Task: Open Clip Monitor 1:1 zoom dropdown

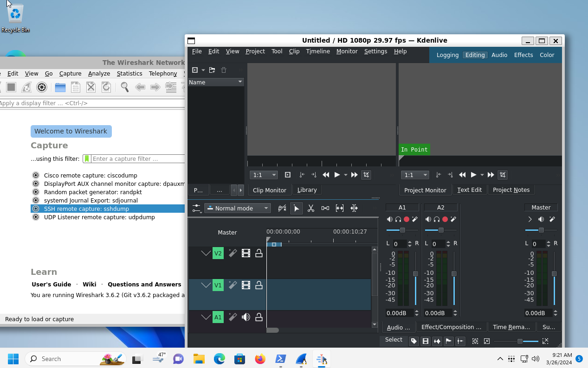Action: point(264,175)
